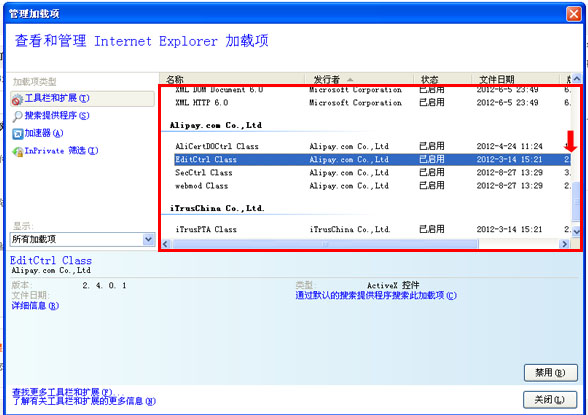Open 查找更多工具栏和扩展 link
Screen dimensions: 588x415
(x=62, y=392)
